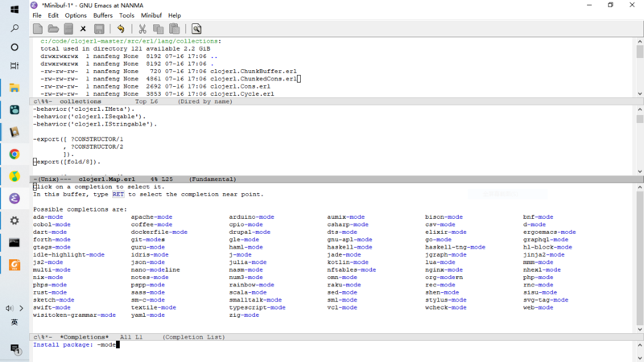Close the current buffer with the X icon

pos(83,29)
